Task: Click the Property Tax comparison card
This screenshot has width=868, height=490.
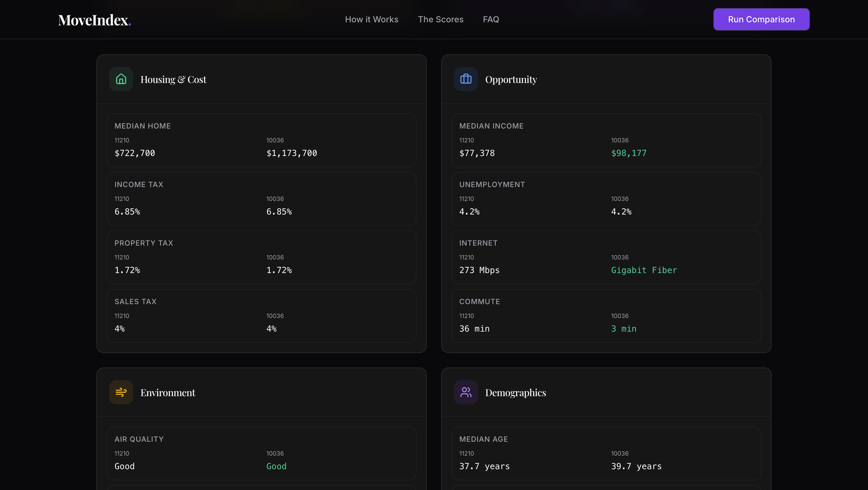Action: click(261, 257)
